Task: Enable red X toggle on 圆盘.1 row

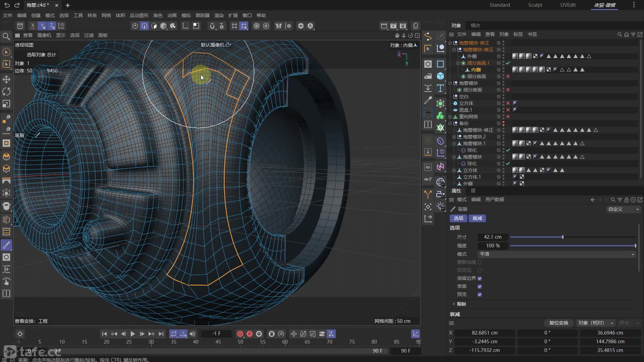Action: [508, 110]
